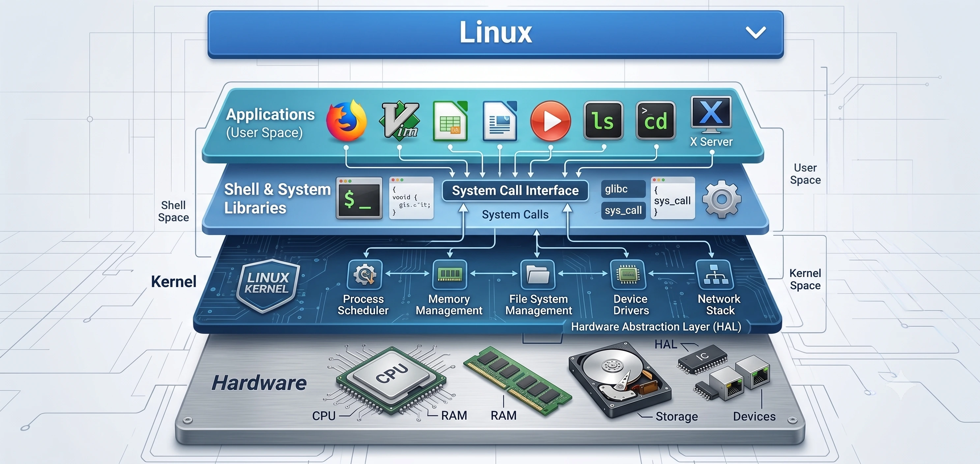
Task: Click the Firefox browser icon
Action: (x=347, y=121)
